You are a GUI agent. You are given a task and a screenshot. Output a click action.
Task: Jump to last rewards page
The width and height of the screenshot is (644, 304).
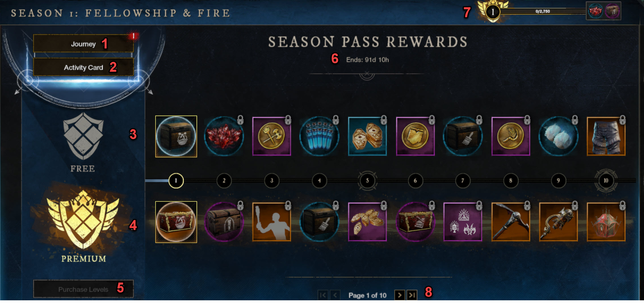tap(412, 295)
